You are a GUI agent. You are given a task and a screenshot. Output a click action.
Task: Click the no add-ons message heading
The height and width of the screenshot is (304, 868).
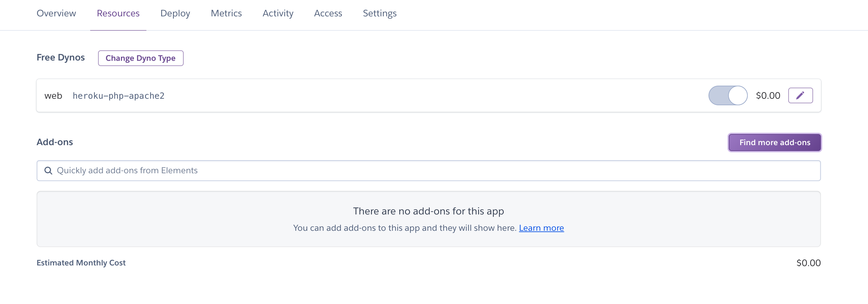[428, 211]
